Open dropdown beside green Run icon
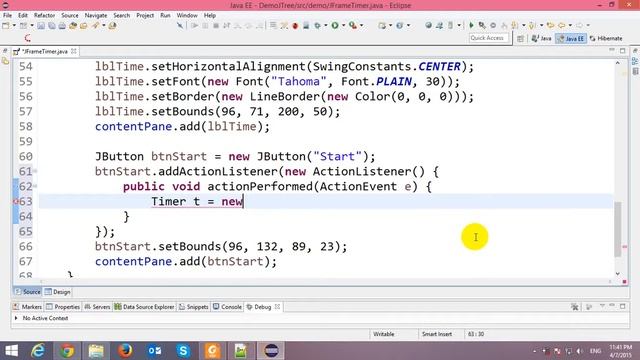Viewport: 640px width, 360px height. pos(343,25)
